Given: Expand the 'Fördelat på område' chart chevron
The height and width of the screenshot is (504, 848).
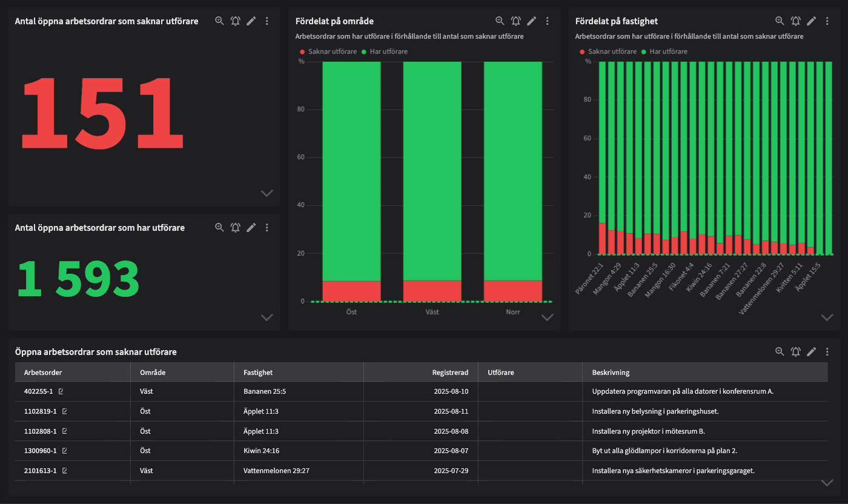Looking at the screenshot, I should click(x=547, y=317).
